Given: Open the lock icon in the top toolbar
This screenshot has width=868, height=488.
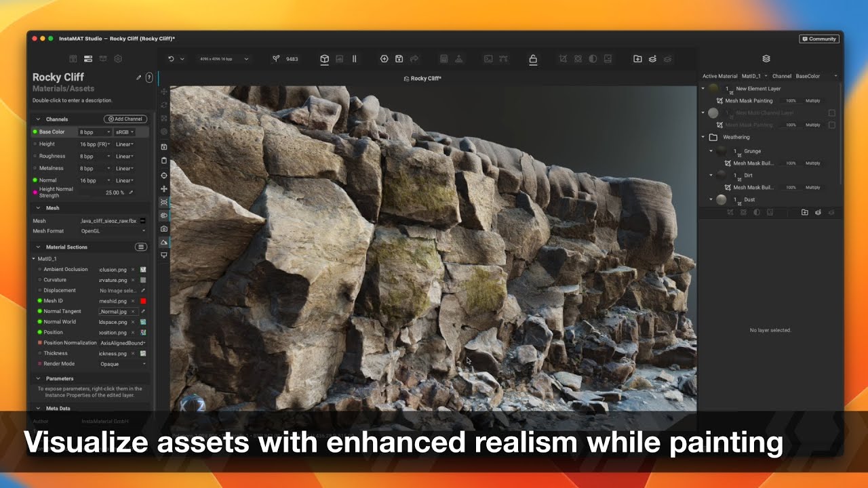Looking at the screenshot, I should [x=534, y=59].
